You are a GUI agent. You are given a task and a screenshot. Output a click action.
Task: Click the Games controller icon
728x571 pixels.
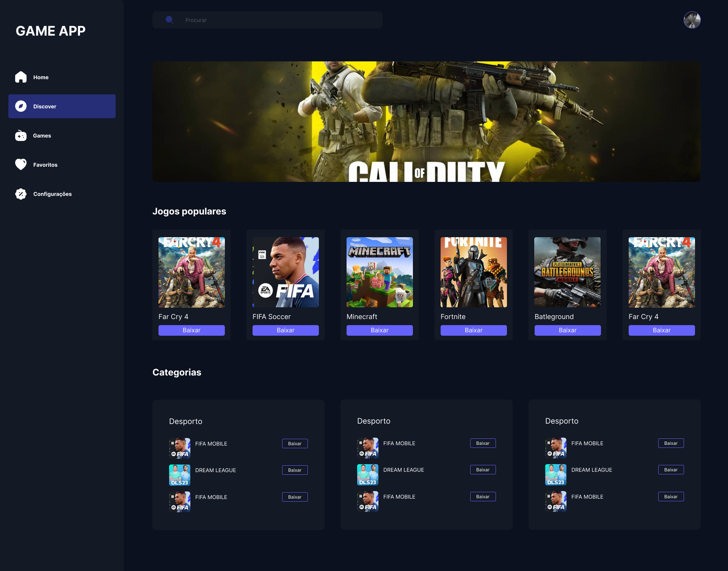pyautogui.click(x=21, y=135)
